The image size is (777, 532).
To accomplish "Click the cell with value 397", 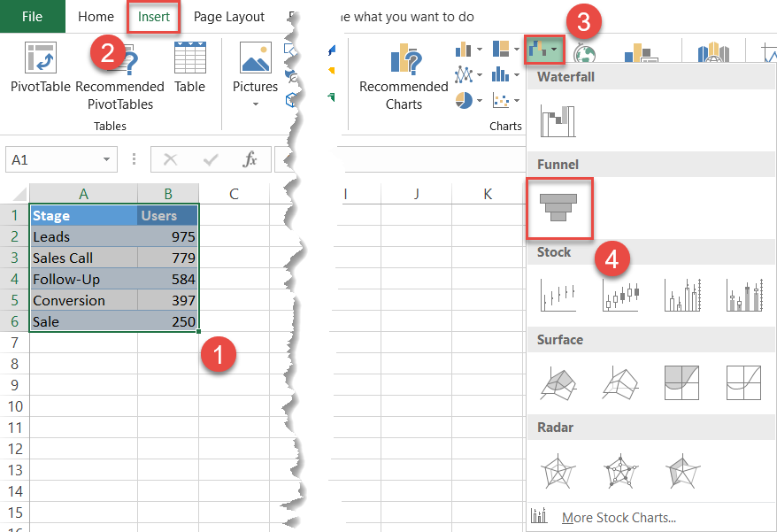I will tap(168, 300).
